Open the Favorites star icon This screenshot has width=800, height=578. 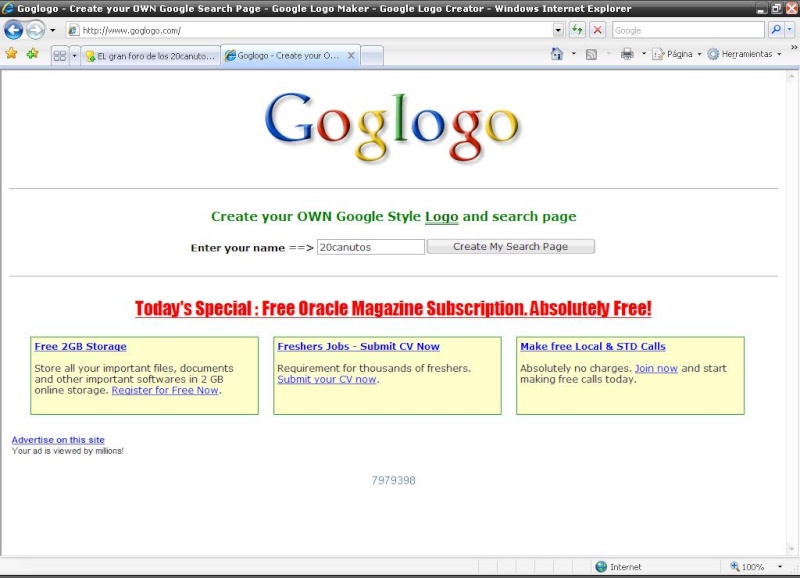point(11,54)
